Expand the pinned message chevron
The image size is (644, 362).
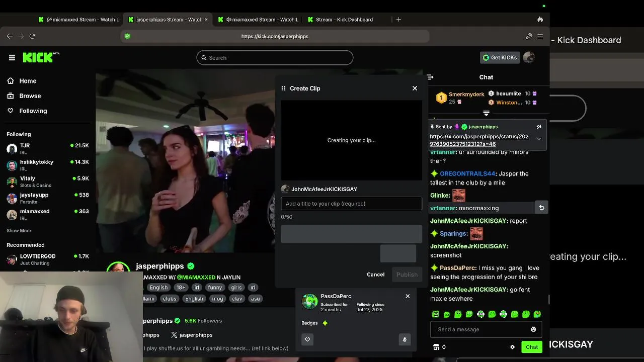539,139
